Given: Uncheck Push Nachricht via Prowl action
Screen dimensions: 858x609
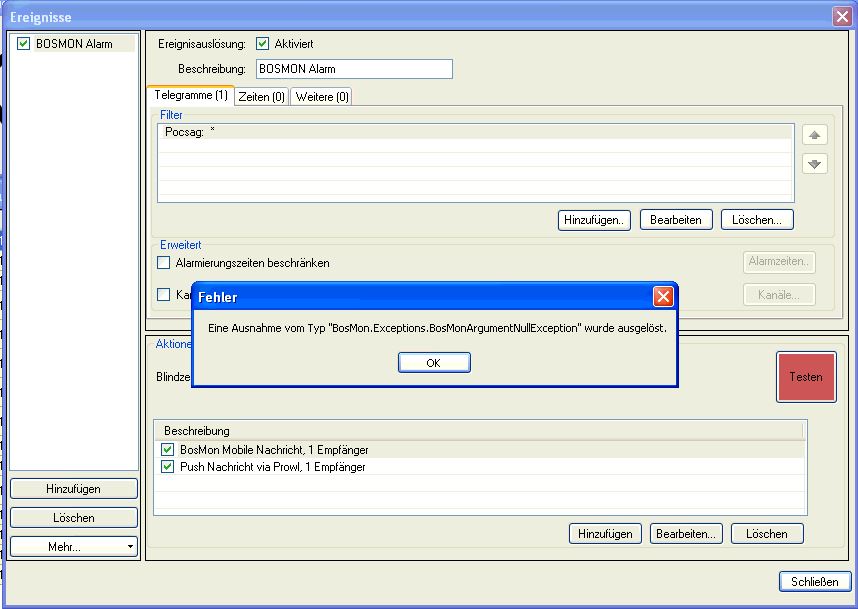Looking at the screenshot, I should [167, 467].
